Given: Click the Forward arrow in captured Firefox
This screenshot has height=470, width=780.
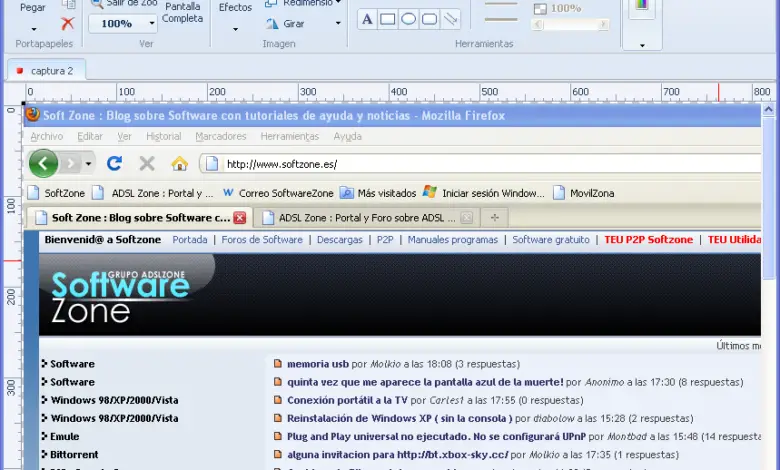Looking at the screenshot, I should click(x=71, y=163).
